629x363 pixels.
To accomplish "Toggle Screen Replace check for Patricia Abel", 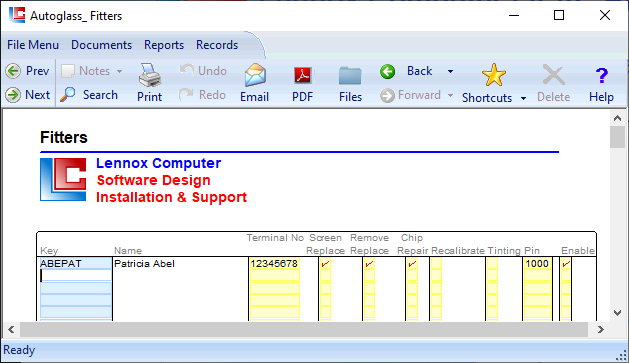I will pos(325,264).
